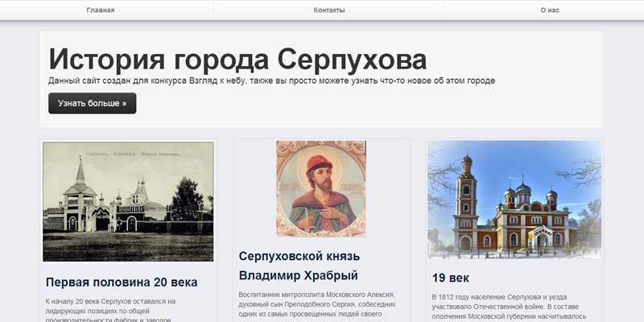Click the 19 век heading
This screenshot has width=644, height=322.
[451, 278]
